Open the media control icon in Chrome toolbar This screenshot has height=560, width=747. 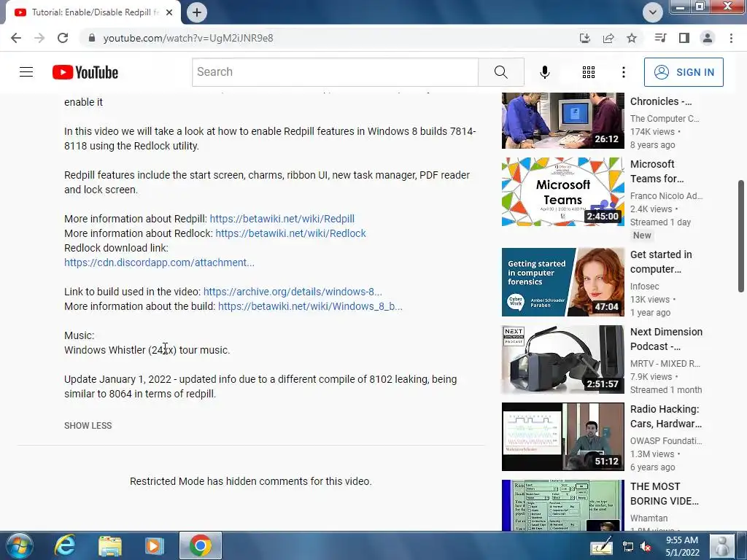660,38
